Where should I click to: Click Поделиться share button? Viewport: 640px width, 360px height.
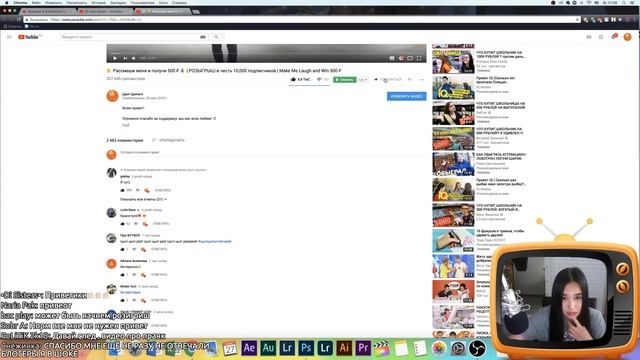(388, 80)
